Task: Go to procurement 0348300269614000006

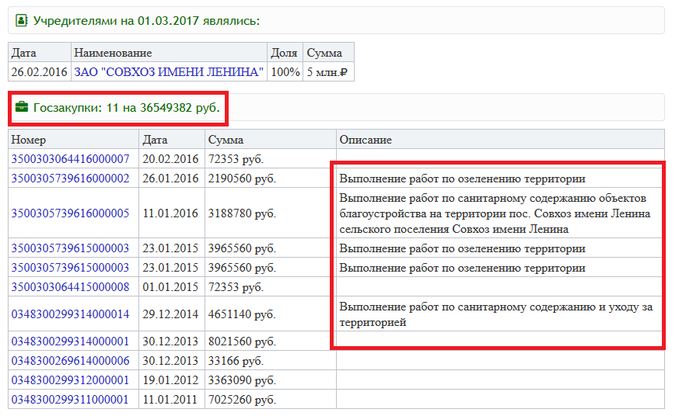Action: [x=70, y=361]
